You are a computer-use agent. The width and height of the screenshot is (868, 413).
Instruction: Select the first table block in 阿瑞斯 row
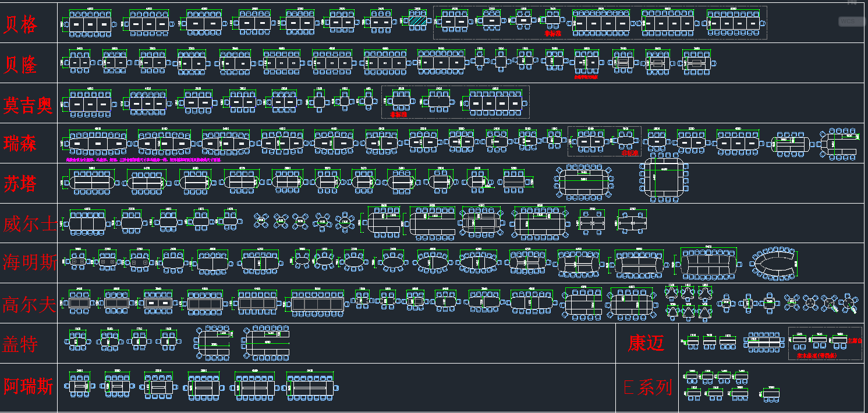[x=79, y=386]
